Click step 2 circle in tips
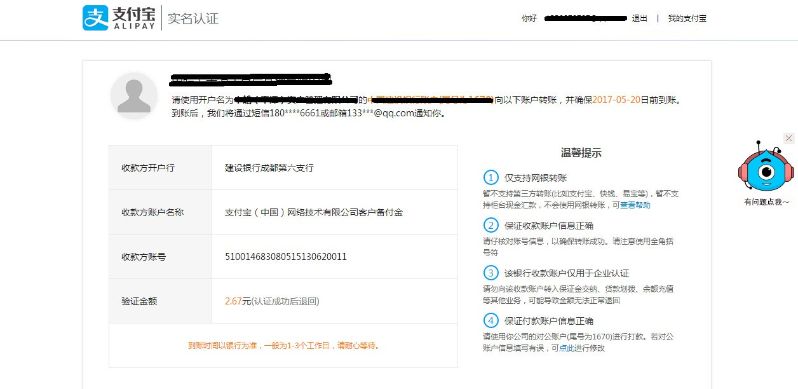This screenshot has width=798, height=389. click(x=491, y=225)
